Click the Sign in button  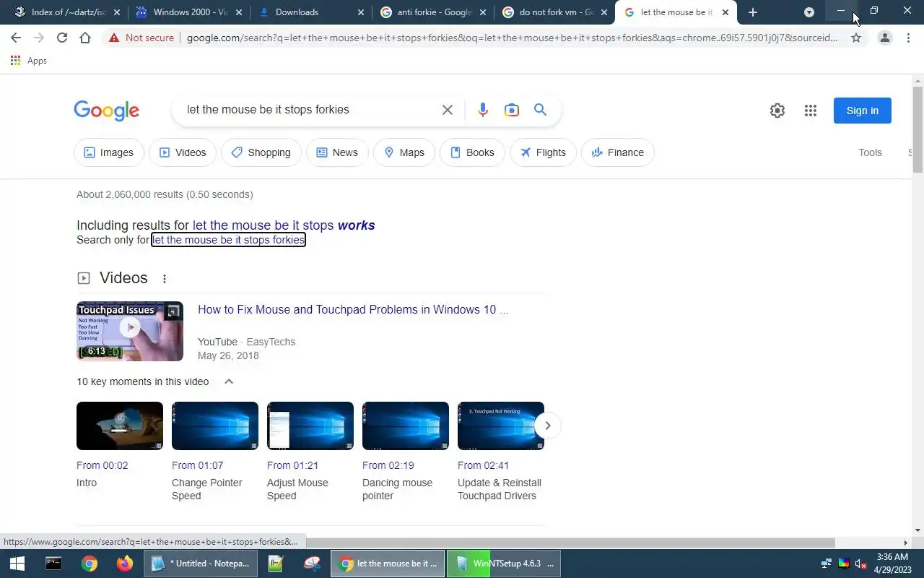point(863,111)
